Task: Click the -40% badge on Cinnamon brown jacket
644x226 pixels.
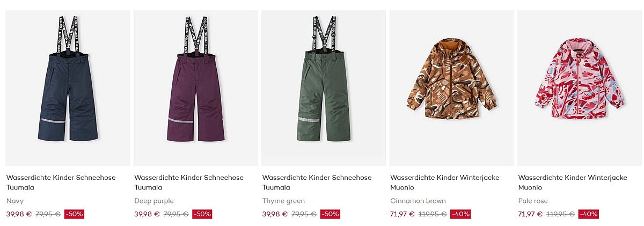Action: (x=460, y=214)
